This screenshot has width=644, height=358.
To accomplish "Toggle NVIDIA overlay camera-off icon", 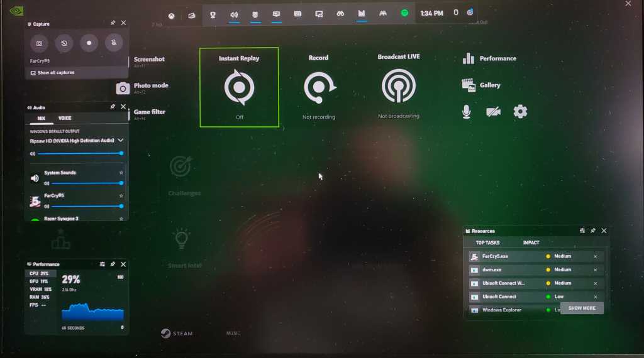I will click(x=493, y=112).
